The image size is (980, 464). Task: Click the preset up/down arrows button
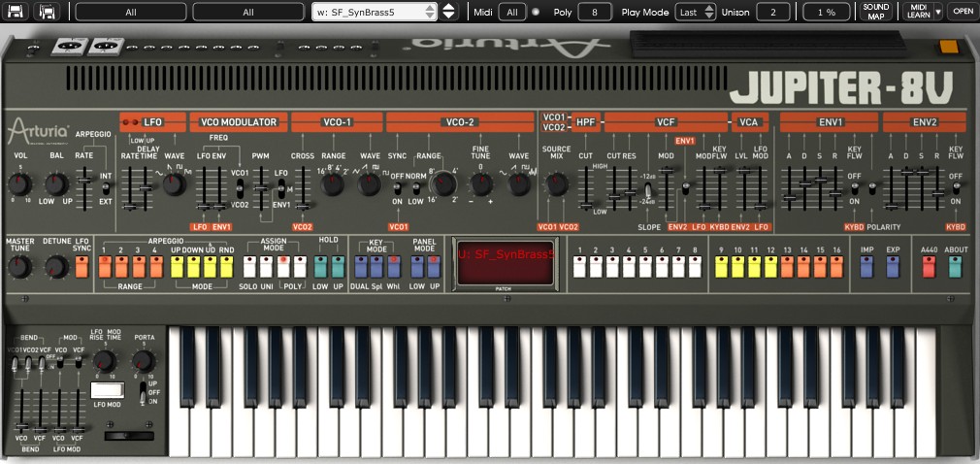pyautogui.click(x=448, y=12)
